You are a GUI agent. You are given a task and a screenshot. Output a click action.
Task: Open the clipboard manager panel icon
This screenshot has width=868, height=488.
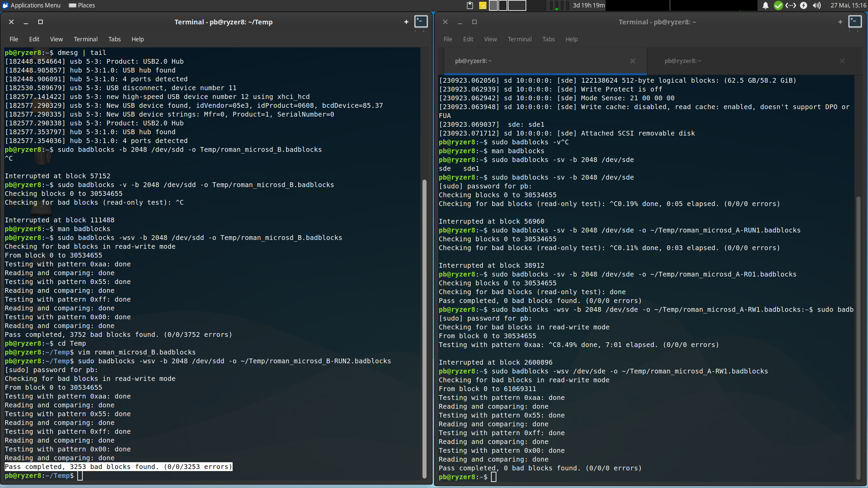coord(470,5)
